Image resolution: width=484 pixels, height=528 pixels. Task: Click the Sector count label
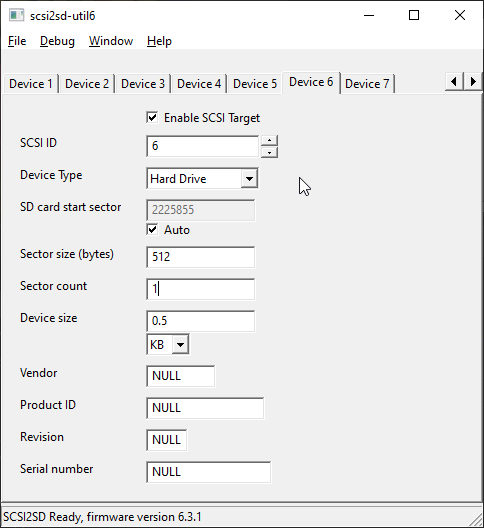point(53,286)
